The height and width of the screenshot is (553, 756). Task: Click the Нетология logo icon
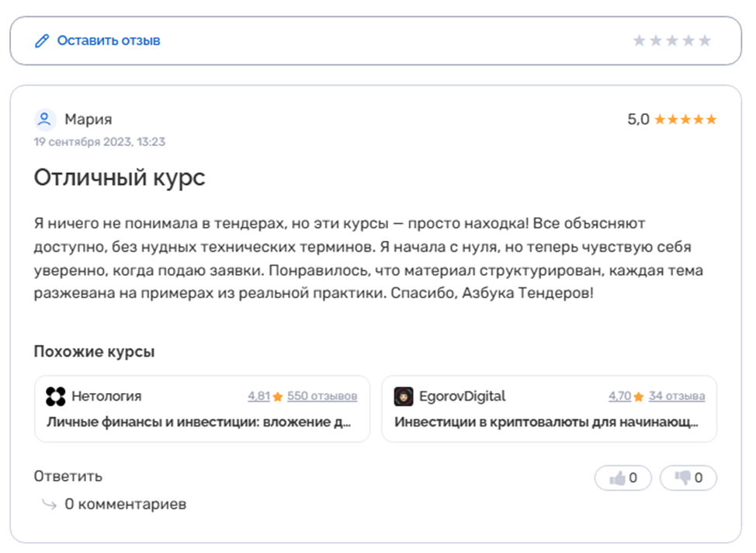click(55, 396)
